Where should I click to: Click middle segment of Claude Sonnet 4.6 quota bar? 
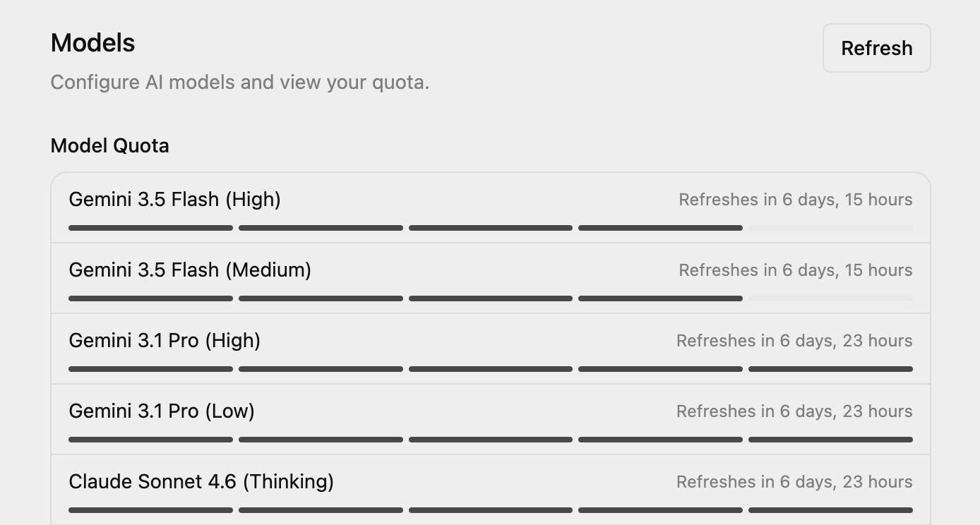coord(491,510)
